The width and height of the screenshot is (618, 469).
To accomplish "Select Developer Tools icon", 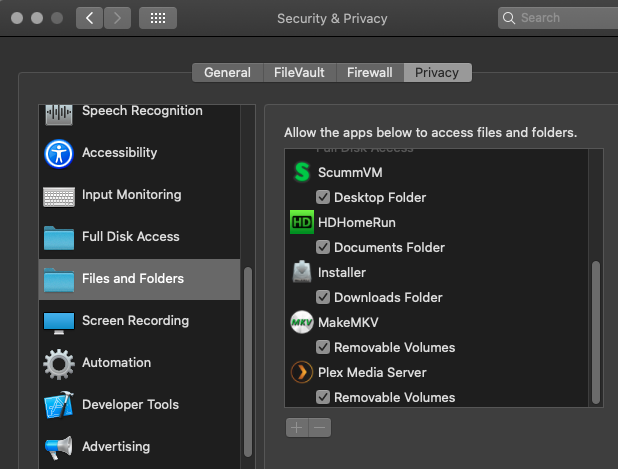I will [59, 405].
